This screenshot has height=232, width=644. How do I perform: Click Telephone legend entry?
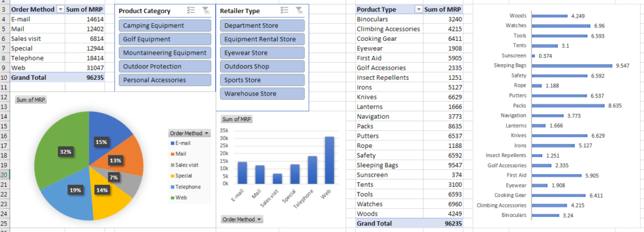click(x=186, y=187)
